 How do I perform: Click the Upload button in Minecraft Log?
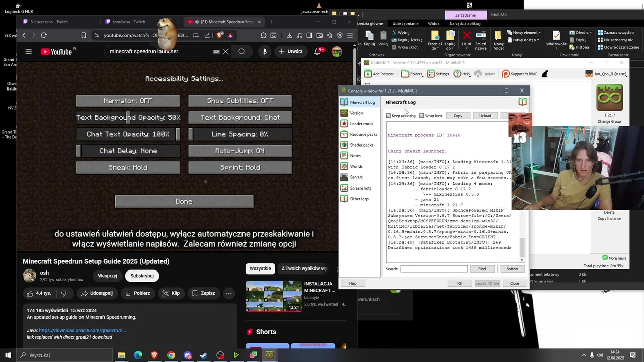click(x=485, y=116)
